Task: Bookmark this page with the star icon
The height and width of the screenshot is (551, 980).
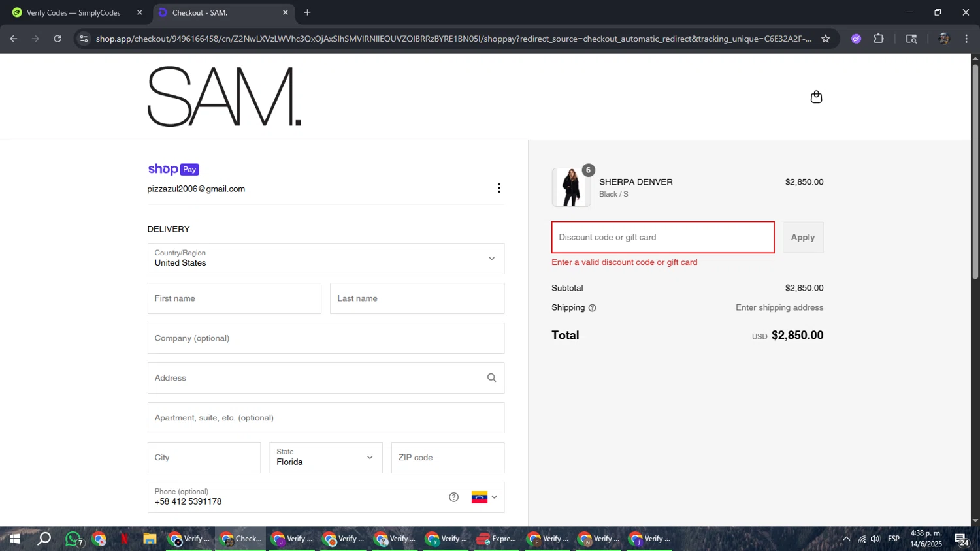Action: point(826,39)
